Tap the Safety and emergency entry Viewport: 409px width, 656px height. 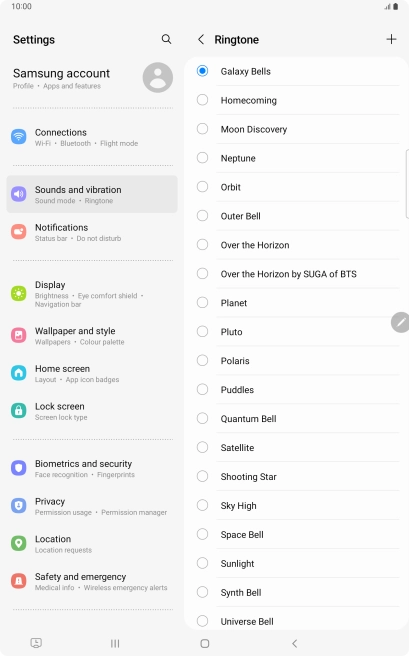point(92,581)
